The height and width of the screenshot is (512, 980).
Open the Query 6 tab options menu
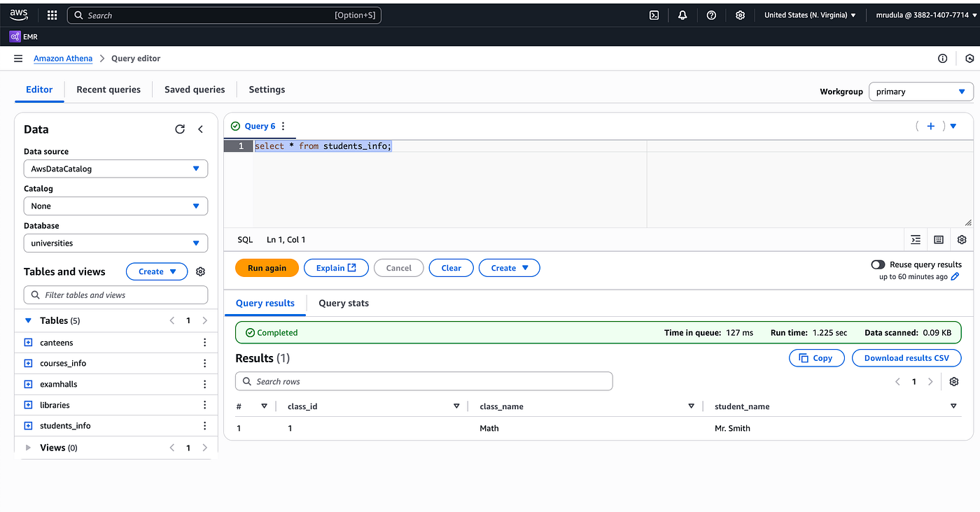[x=283, y=127]
